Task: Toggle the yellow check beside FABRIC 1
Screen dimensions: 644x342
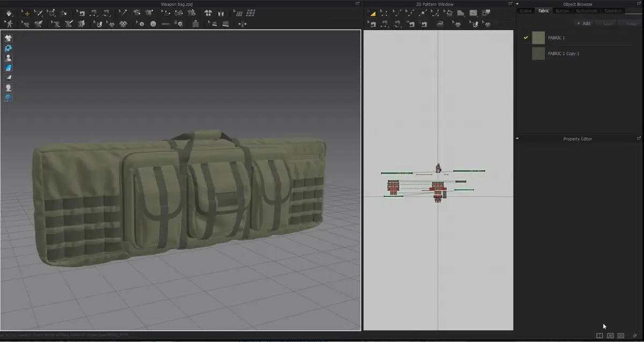Action: [526, 38]
